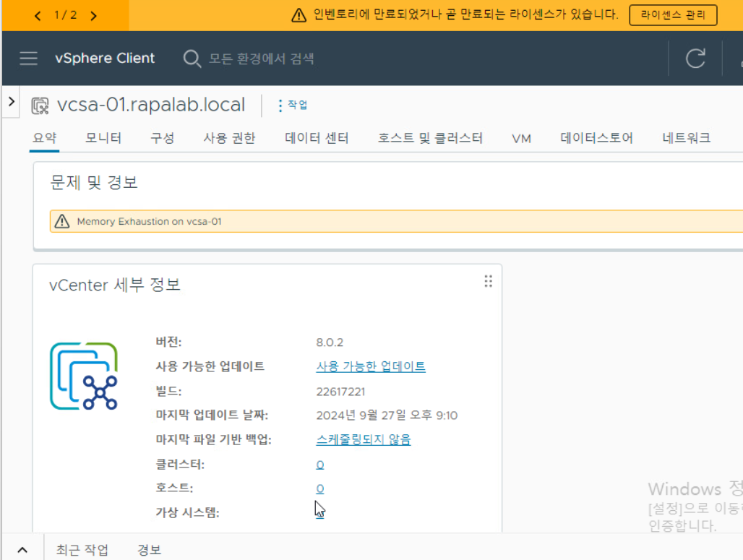
Task: Expand the left navigation sidebar
Action: 12,101
